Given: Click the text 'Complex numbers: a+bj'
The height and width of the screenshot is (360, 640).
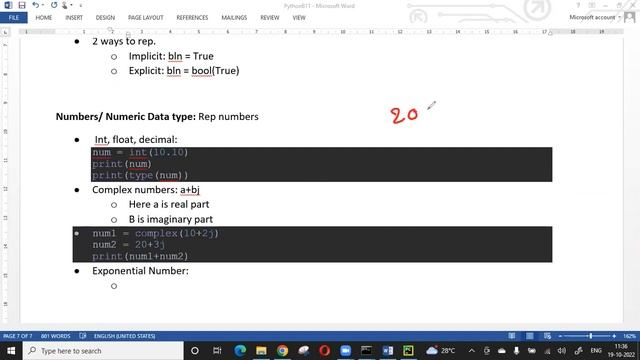Looking at the screenshot, I should click(x=146, y=190).
